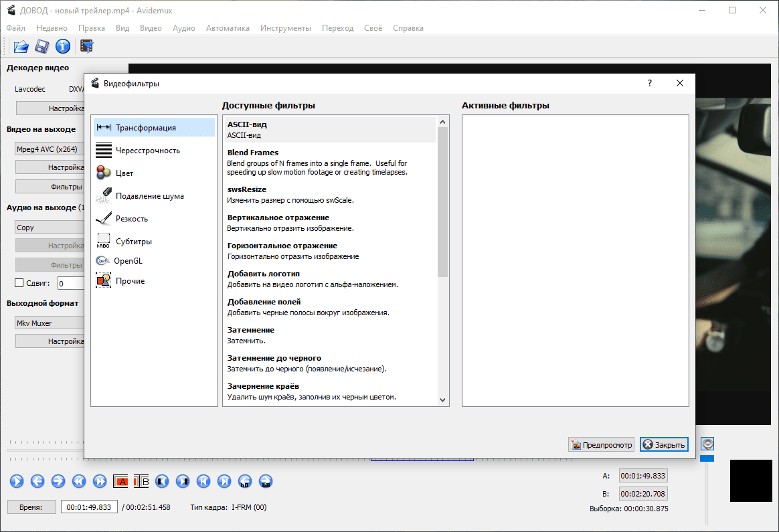Screen dimensions: 779x532
Task: Click the filter list scroll-down arrow
Action: point(442,400)
